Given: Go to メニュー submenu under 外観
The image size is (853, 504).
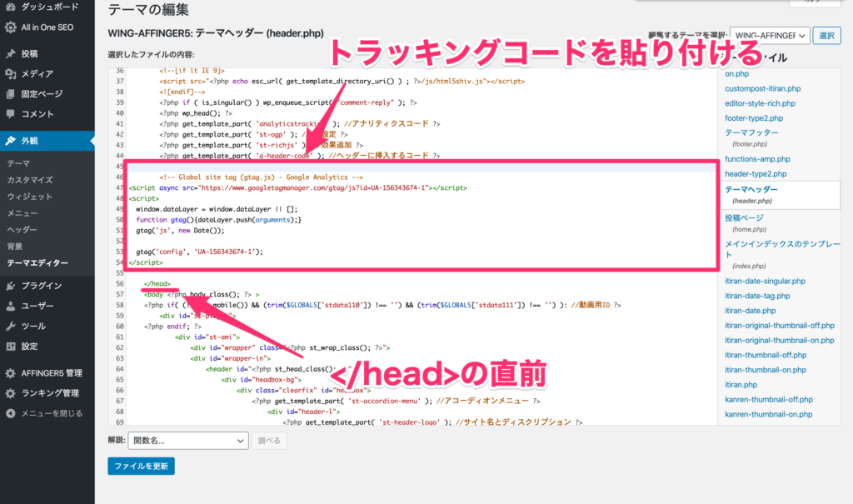Looking at the screenshot, I should click(x=22, y=212).
